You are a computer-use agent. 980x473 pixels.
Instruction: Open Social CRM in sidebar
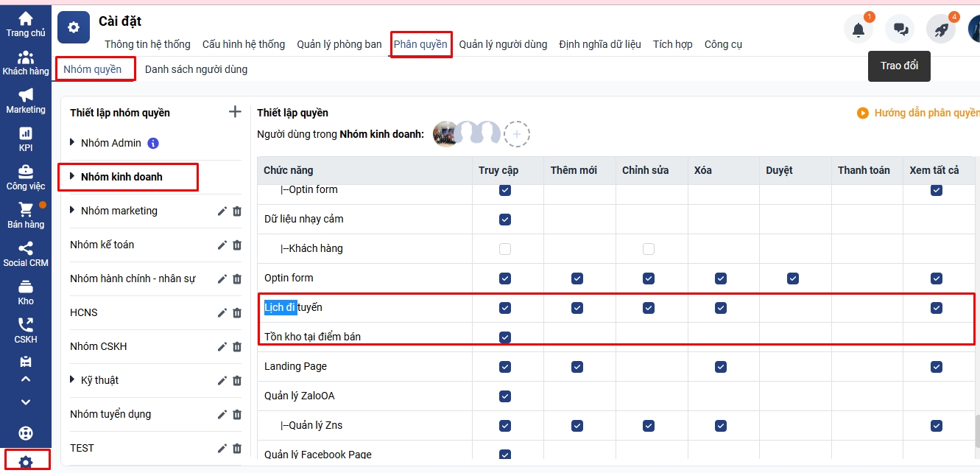(x=26, y=254)
